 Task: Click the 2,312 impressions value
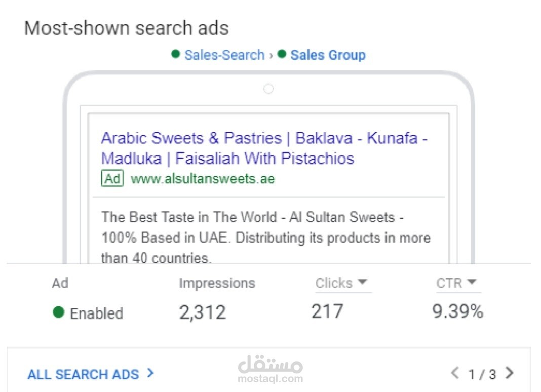pos(202,312)
